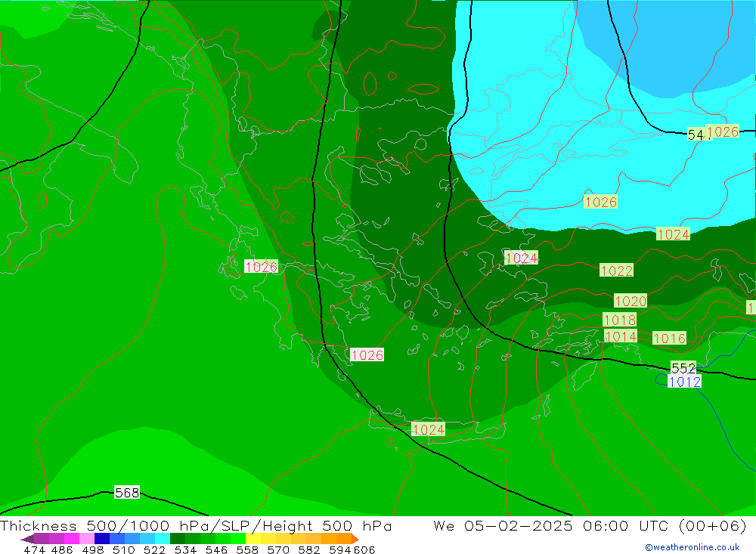Click the darkest green legend swatch above 534
The height and width of the screenshot is (554, 756).
(178, 539)
